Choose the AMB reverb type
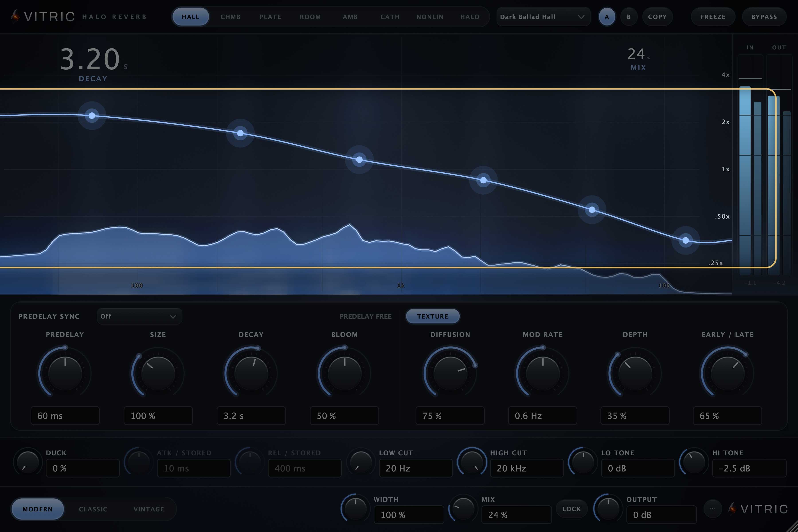This screenshot has width=798, height=532. point(350,17)
